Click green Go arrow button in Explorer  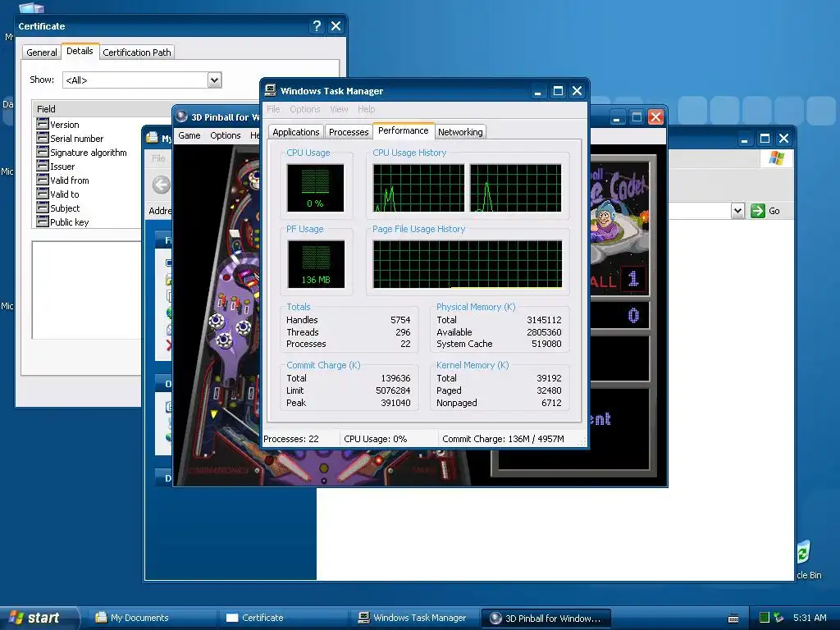click(x=757, y=211)
